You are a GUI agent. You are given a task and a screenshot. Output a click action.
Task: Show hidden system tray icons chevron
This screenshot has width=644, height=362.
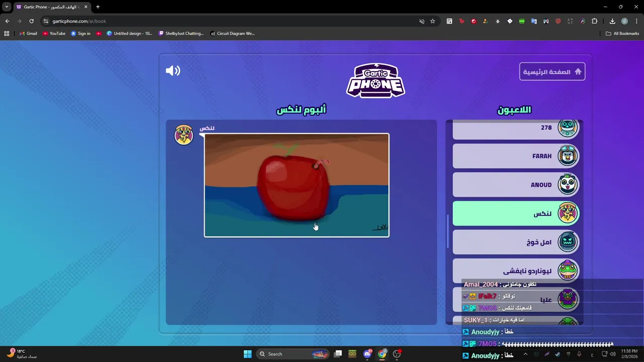(x=525, y=354)
